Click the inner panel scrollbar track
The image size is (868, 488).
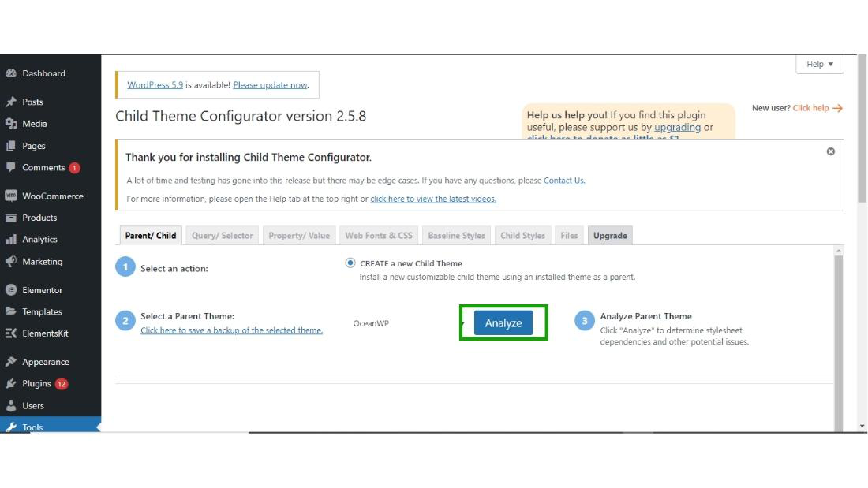pos(838,343)
